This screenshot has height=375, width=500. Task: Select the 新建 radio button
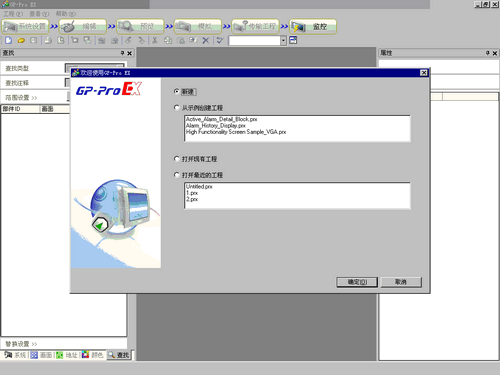(x=177, y=91)
